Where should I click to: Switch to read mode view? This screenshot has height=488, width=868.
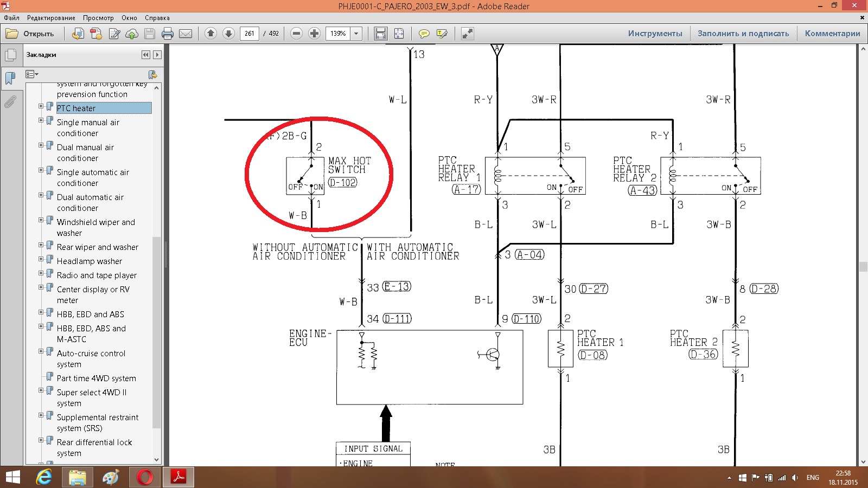tap(467, 34)
